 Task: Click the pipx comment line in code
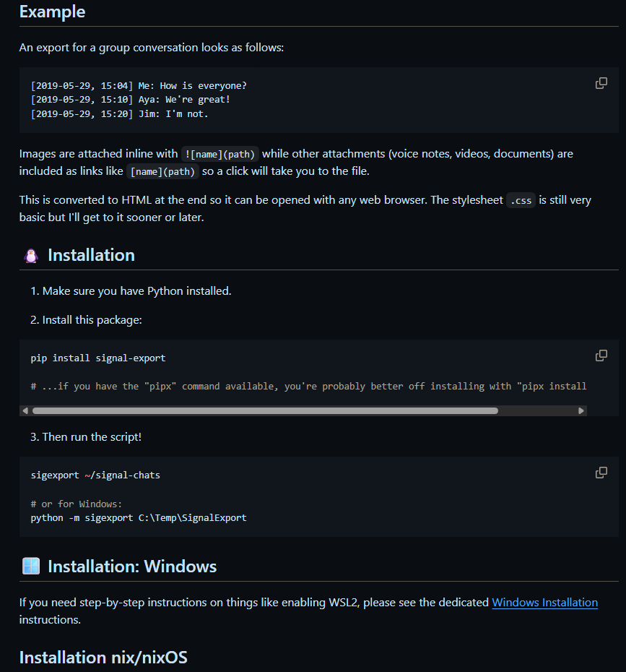pyautogui.click(x=308, y=386)
